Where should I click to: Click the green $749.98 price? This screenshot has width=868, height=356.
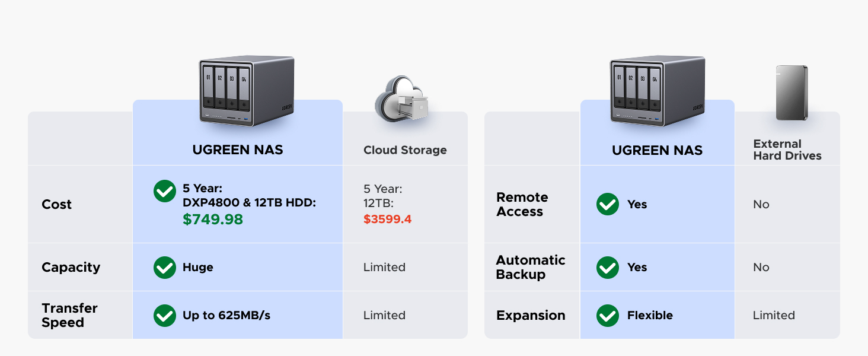click(x=213, y=220)
